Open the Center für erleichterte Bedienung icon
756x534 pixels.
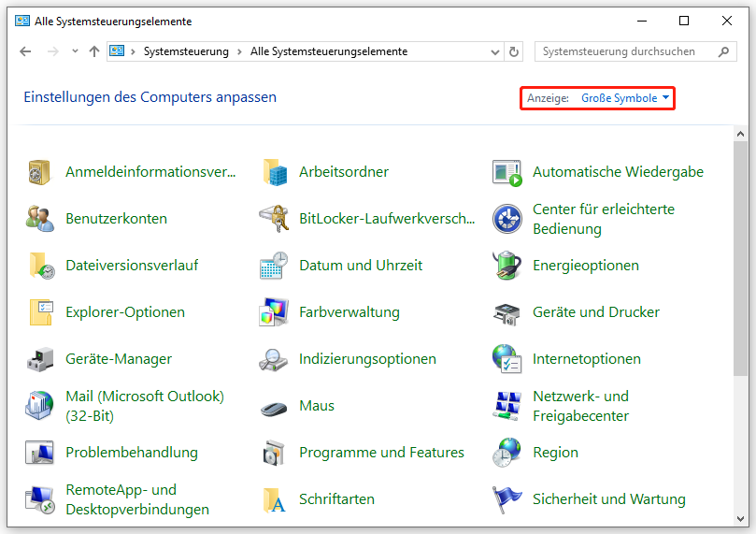click(x=507, y=219)
